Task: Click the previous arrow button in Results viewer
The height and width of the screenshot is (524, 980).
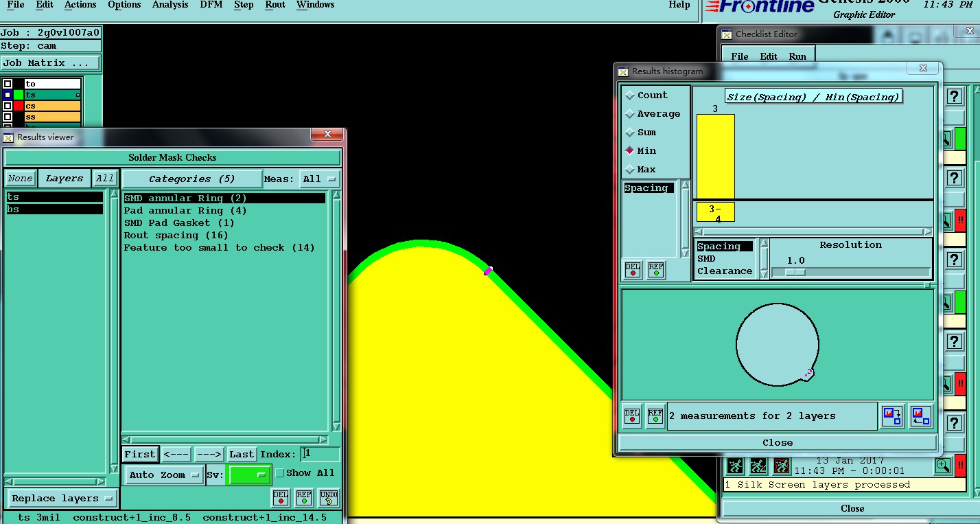Action: click(x=176, y=455)
